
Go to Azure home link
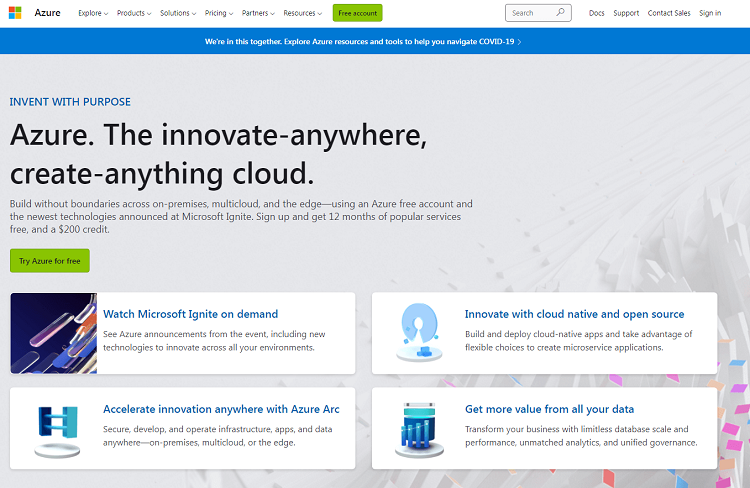tap(47, 13)
